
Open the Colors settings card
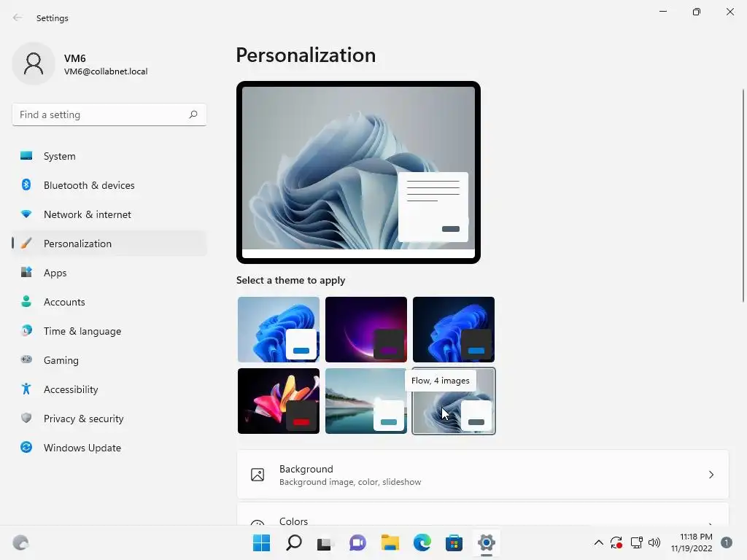click(x=483, y=516)
